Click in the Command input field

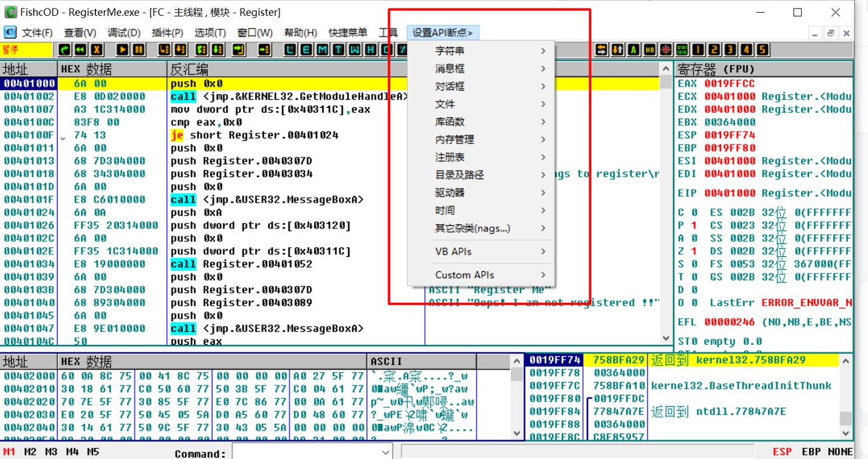tap(306, 452)
